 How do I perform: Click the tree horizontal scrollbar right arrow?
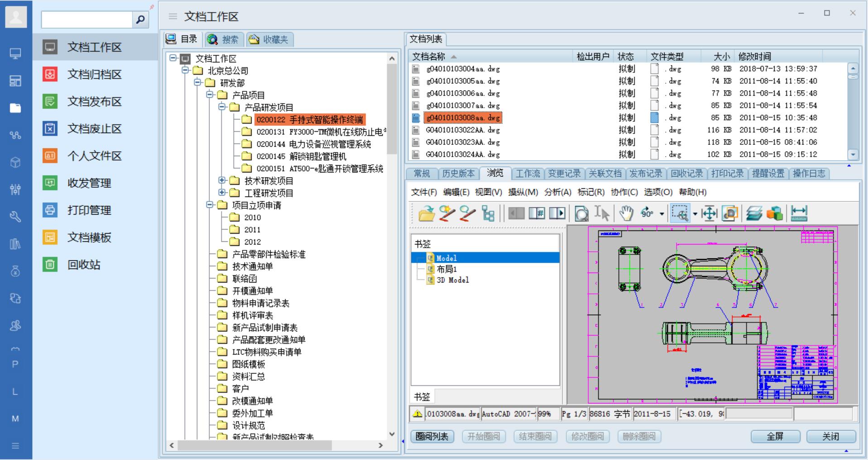pos(380,446)
